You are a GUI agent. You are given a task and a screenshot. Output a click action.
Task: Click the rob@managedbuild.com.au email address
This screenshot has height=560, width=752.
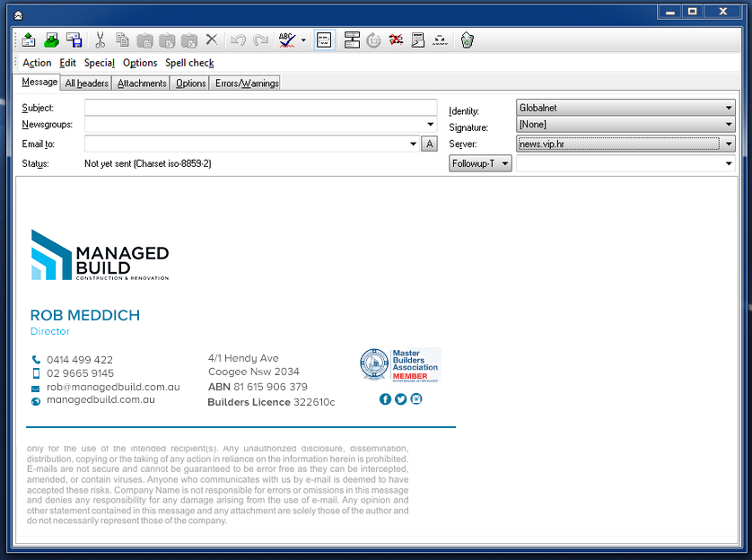click(113, 387)
